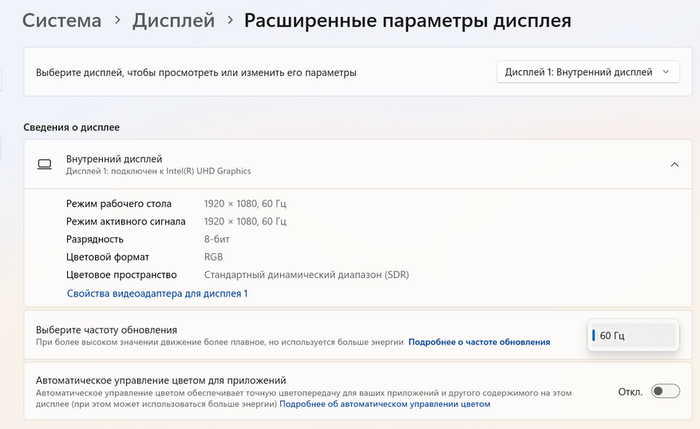Select the 60 Гц refresh rate option

tap(633, 335)
